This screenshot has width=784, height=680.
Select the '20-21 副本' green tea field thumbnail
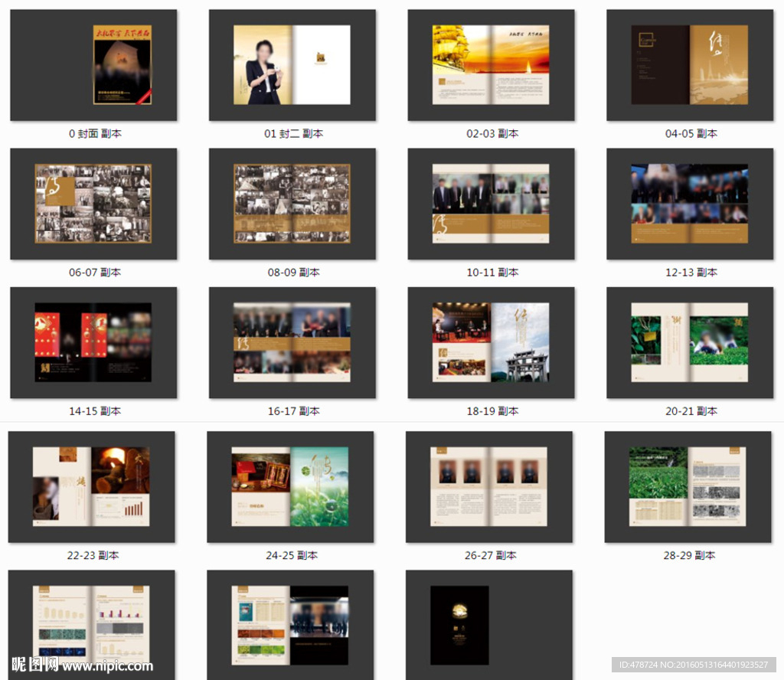pyautogui.click(x=690, y=342)
